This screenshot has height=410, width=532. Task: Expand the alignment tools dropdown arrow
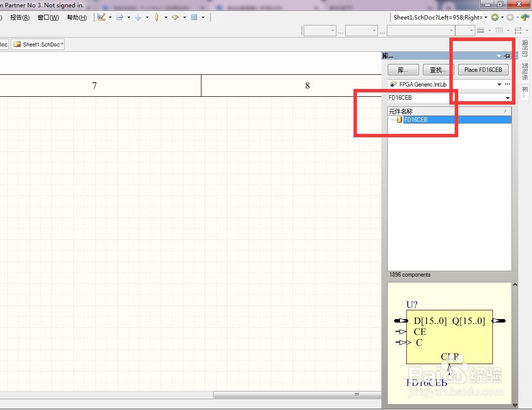[129, 17]
